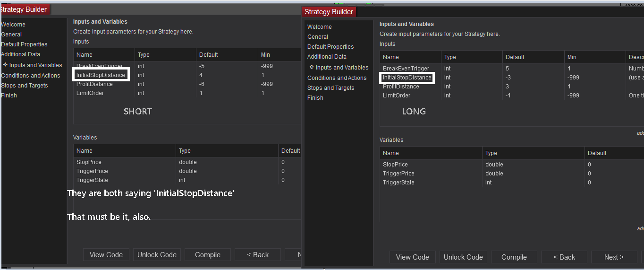Viewport: 644px width, 270px height.
Task: Click the LimitOrder default value -1
Action: pos(508,95)
